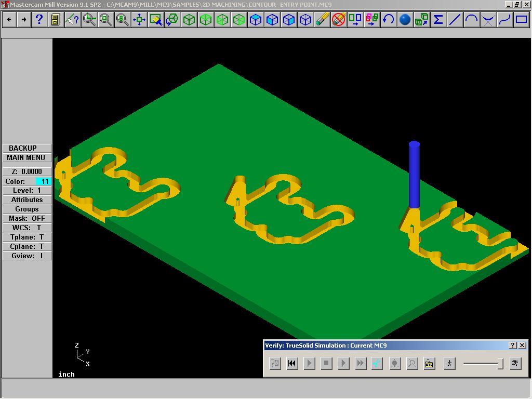
Task: Click the right arrow toolbar page button
Action: coord(24,20)
